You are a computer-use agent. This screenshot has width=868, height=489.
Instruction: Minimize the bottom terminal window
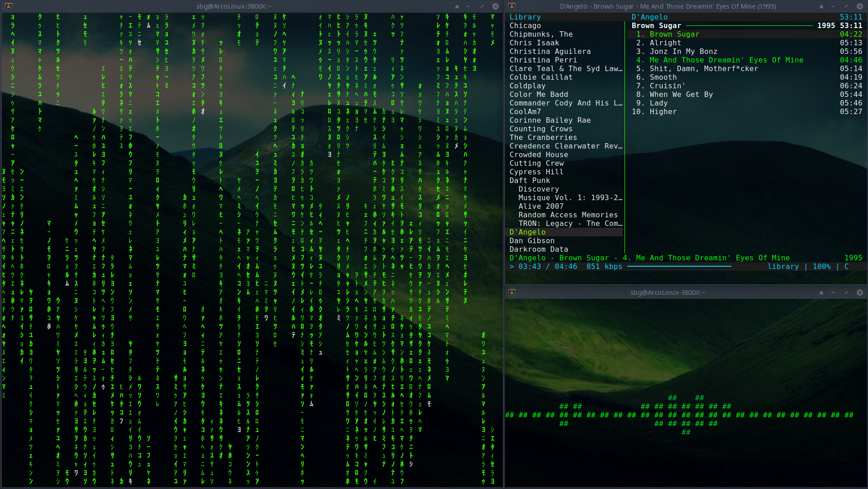[833, 292]
